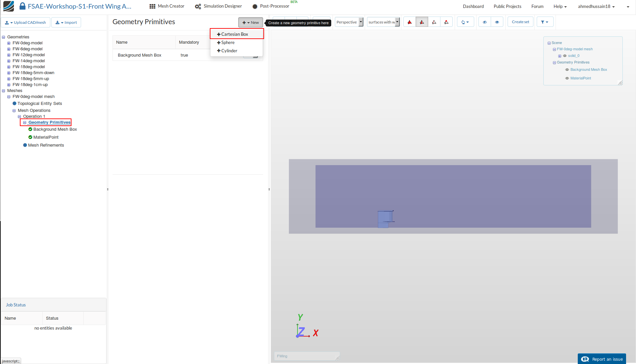
Task: Click the Create set button
Action: click(x=520, y=22)
